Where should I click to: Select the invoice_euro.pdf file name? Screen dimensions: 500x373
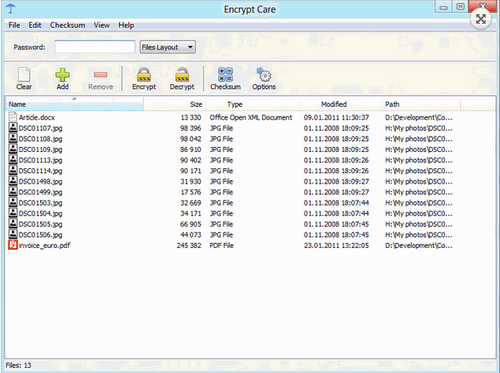click(45, 245)
